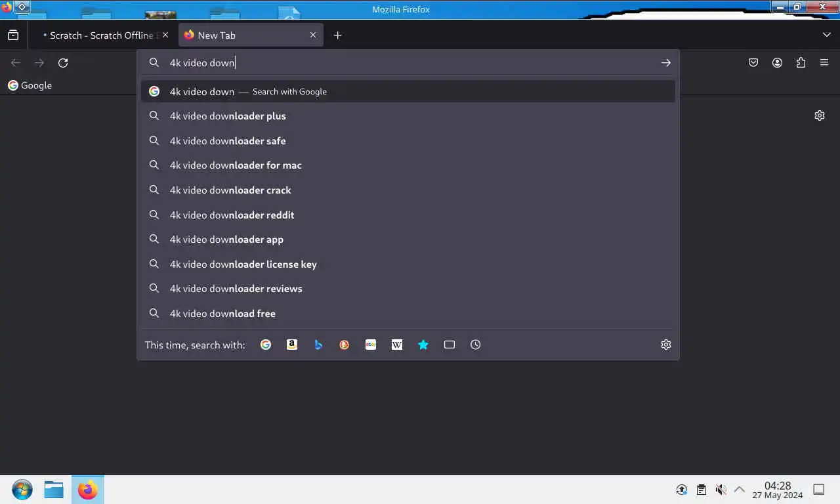
Task: Open the Firefox View icon
Action: point(13,35)
